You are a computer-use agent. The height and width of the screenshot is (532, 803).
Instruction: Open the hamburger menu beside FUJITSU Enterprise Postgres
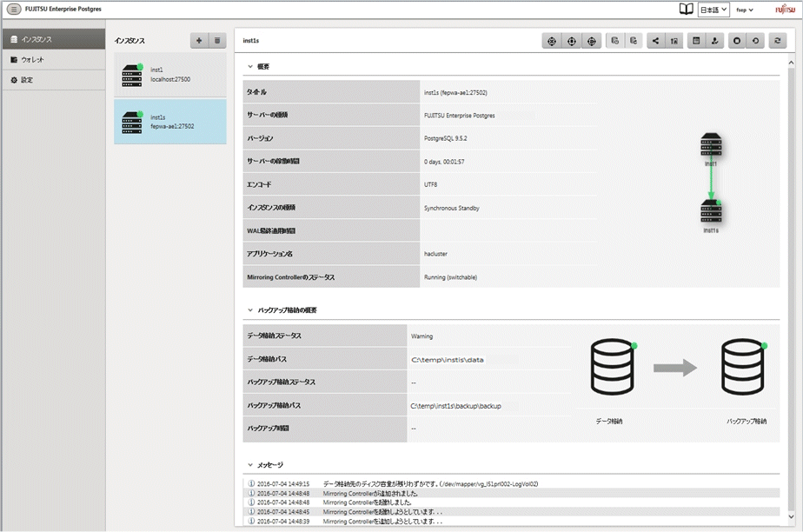click(x=14, y=10)
